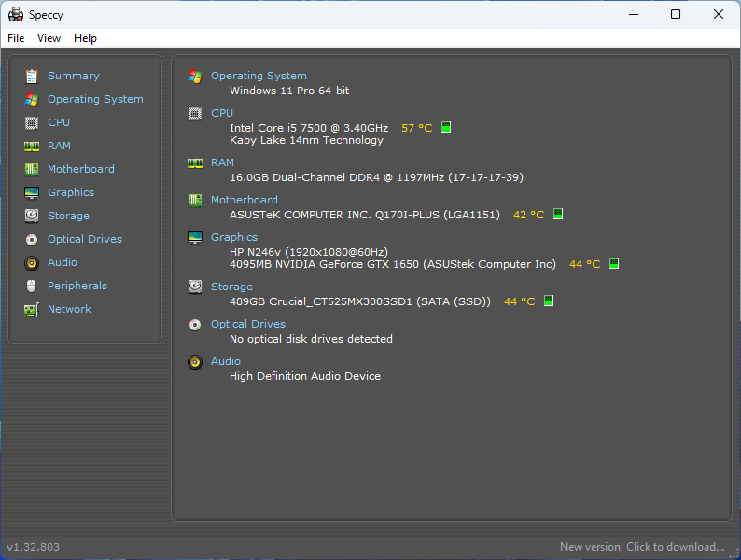741x560 pixels.
Task: Go to Optical Drives section in sidebar
Action: [84, 239]
